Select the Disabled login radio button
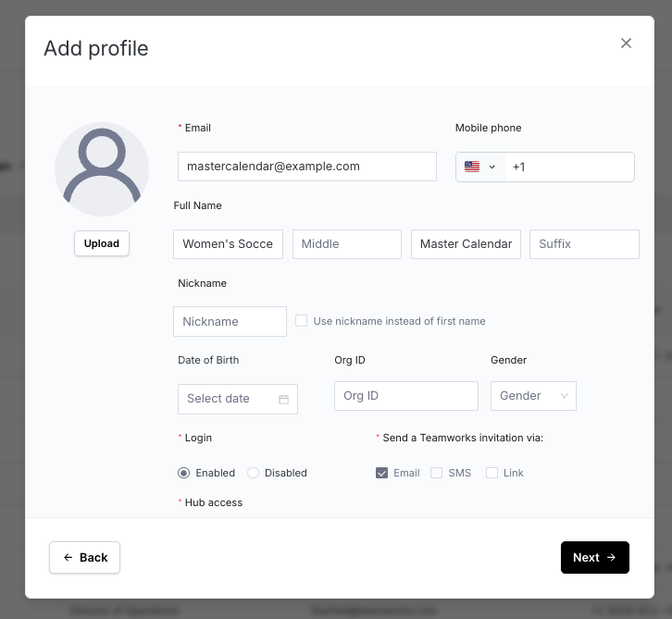The width and height of the screenshot is (672, 619). click(x=254, y=473)
